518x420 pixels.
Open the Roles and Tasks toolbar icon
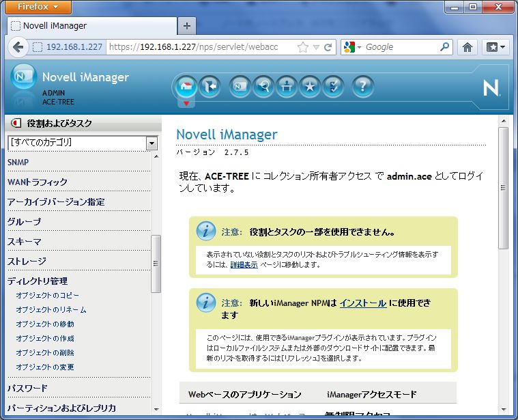click(240, 87)
